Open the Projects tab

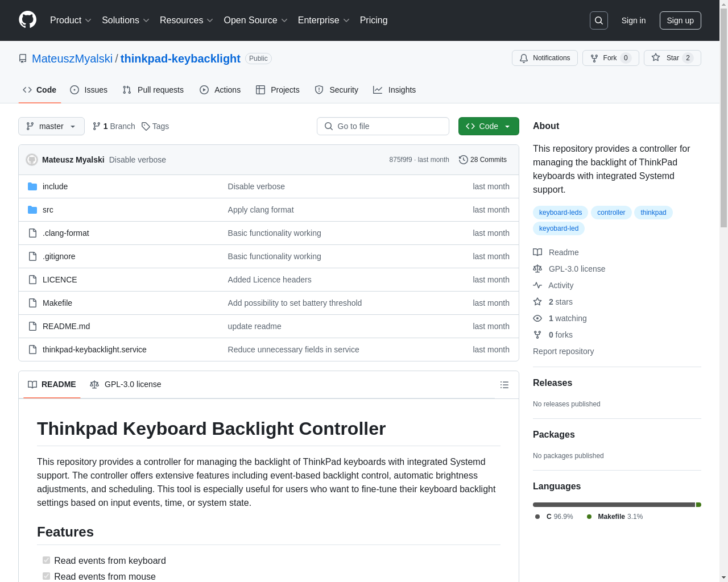278,90
